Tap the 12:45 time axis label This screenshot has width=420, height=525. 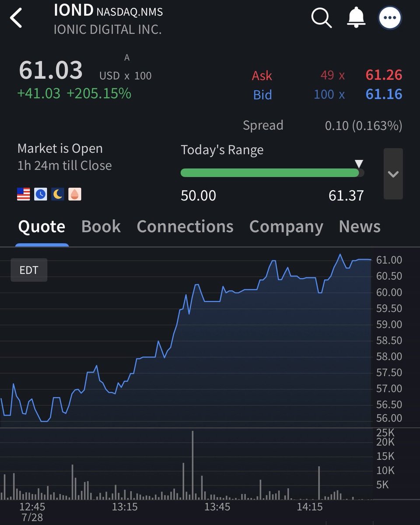tap(32, 507)
